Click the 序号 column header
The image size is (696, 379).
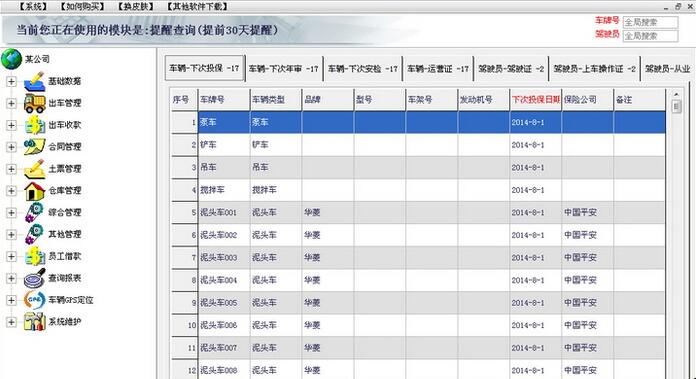coord(184,99)
